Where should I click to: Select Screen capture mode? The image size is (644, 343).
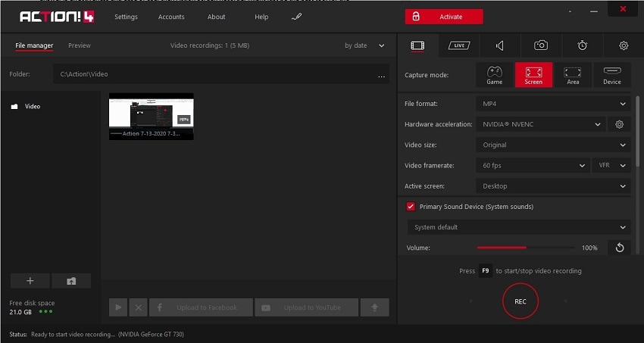[533, 75]
